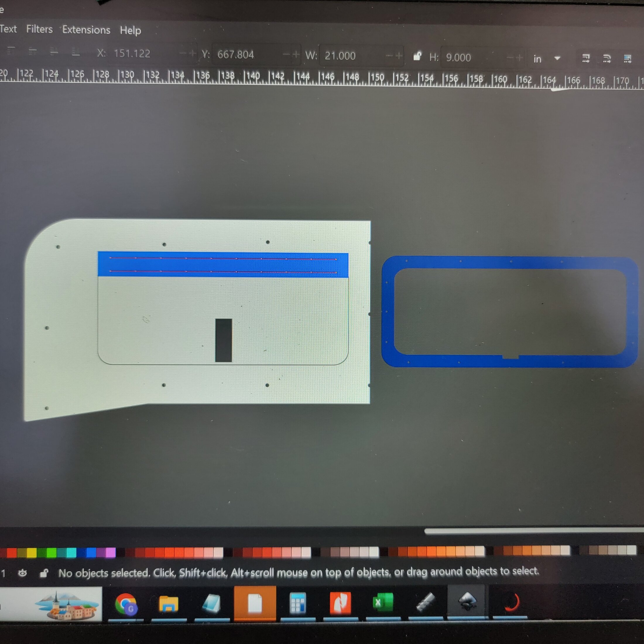Viewport: 644px width, 644px height.
Task: Toggle current layer visibility eye icon
Action: (22, 573)
